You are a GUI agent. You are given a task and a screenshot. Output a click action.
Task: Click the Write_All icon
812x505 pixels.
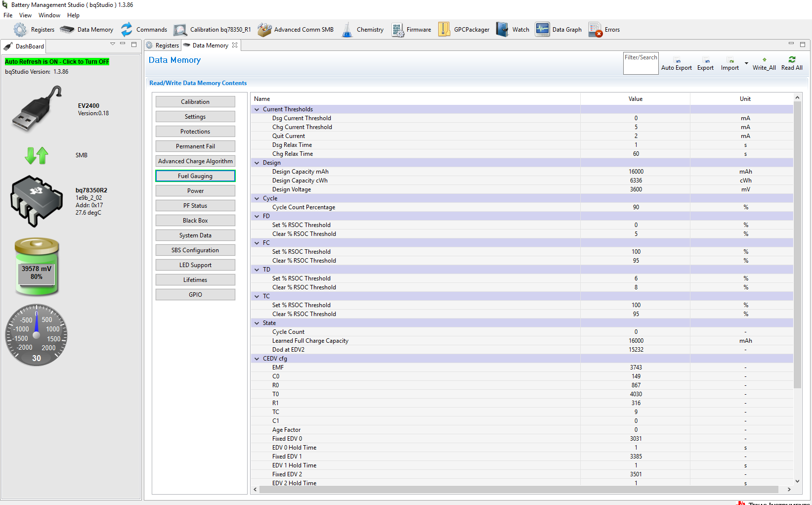pos(765,60)
